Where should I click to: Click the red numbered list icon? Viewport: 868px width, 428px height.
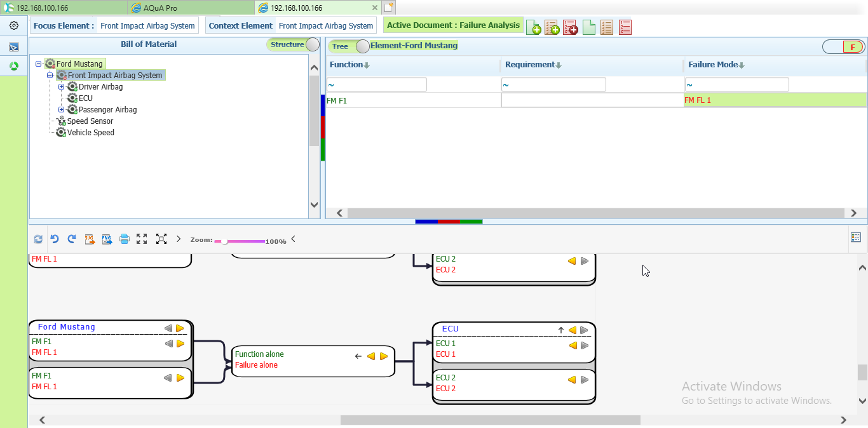point(625,27)
